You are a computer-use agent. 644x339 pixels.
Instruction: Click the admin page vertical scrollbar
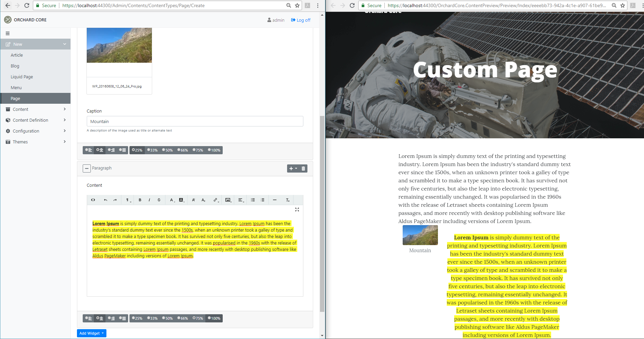322,214
